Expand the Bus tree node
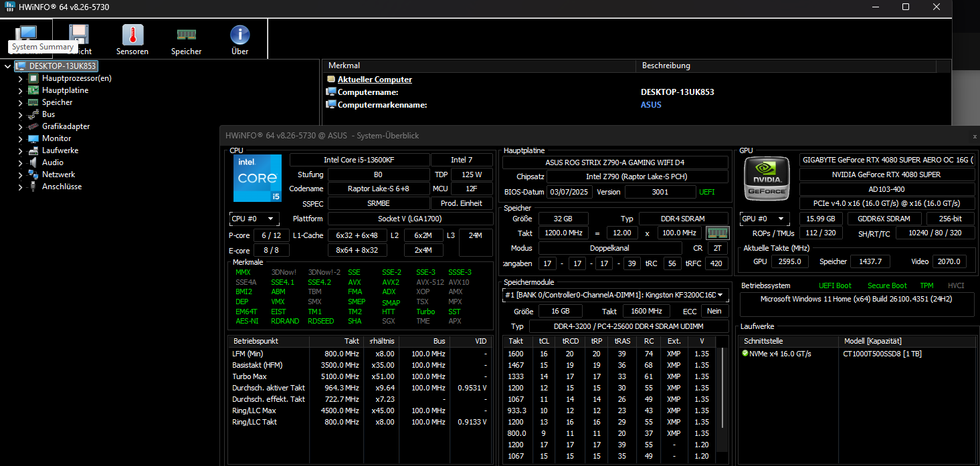Screen dimensions: 980x466 [x=20, y=114]
